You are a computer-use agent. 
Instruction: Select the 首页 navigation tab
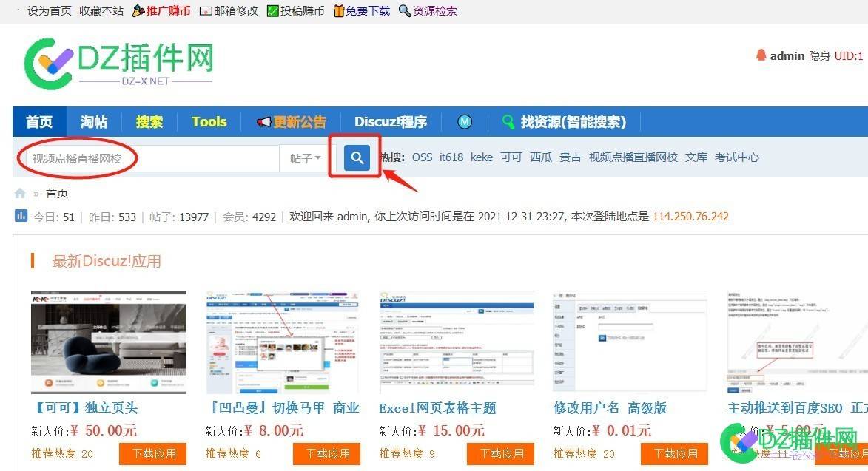click(x=39, y=121)
